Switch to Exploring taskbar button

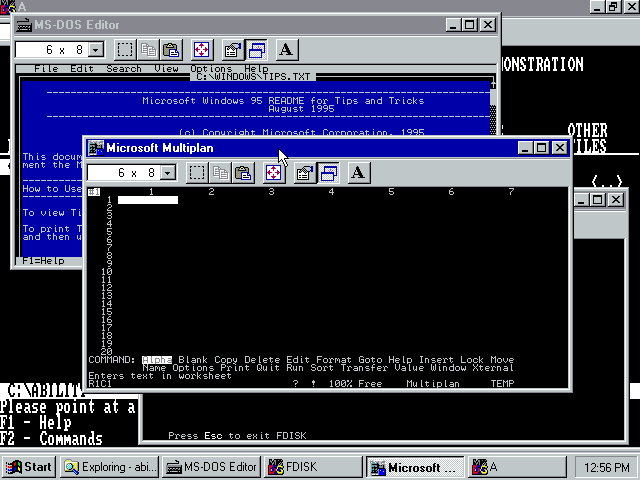[110, 467]
